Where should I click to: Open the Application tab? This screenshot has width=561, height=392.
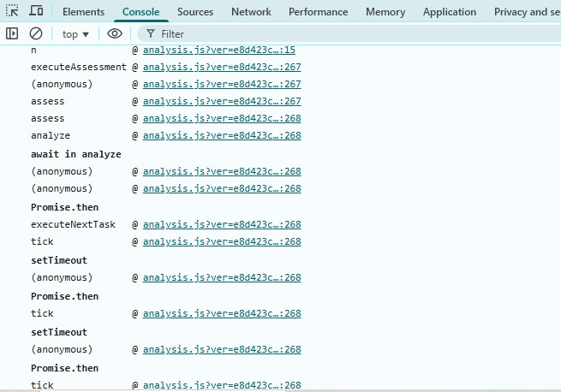point(450,12)
